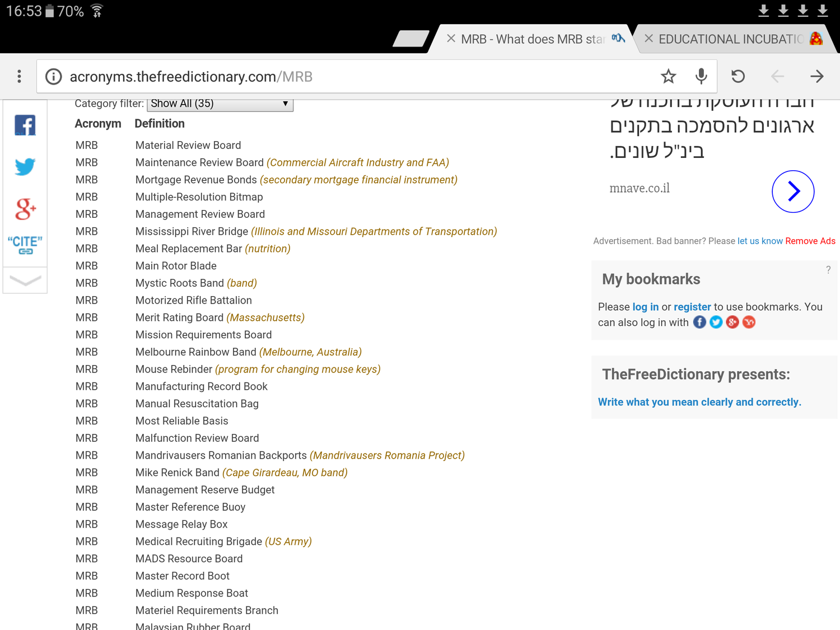Click Remove Ads link
Viewport: 840px width, 630px height.
click(x=810, y=241)
